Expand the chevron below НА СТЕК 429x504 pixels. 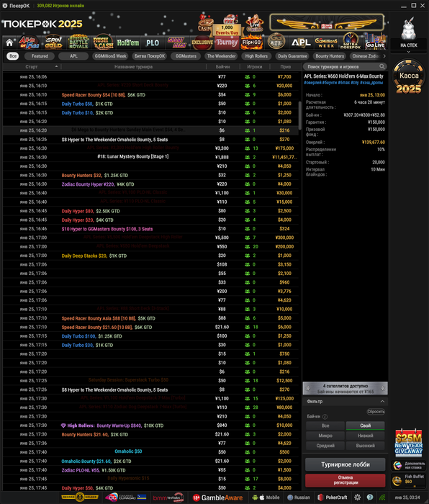click(408, 52)
